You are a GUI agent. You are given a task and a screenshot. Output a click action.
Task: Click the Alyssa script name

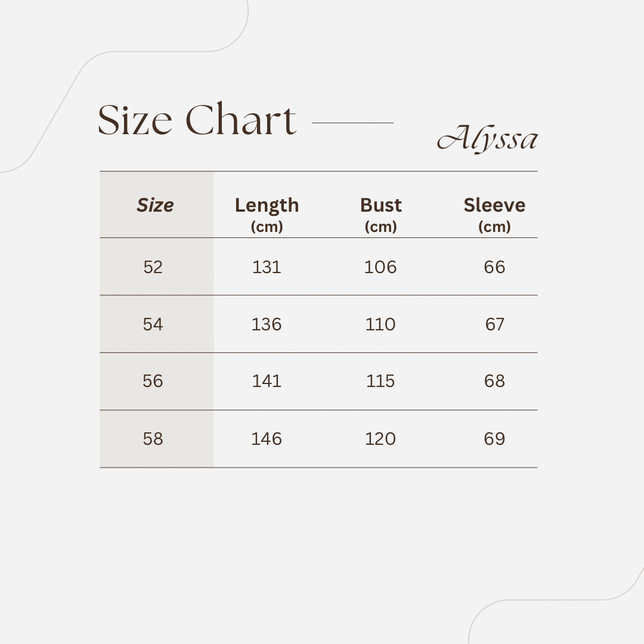(x=488, y=139)
